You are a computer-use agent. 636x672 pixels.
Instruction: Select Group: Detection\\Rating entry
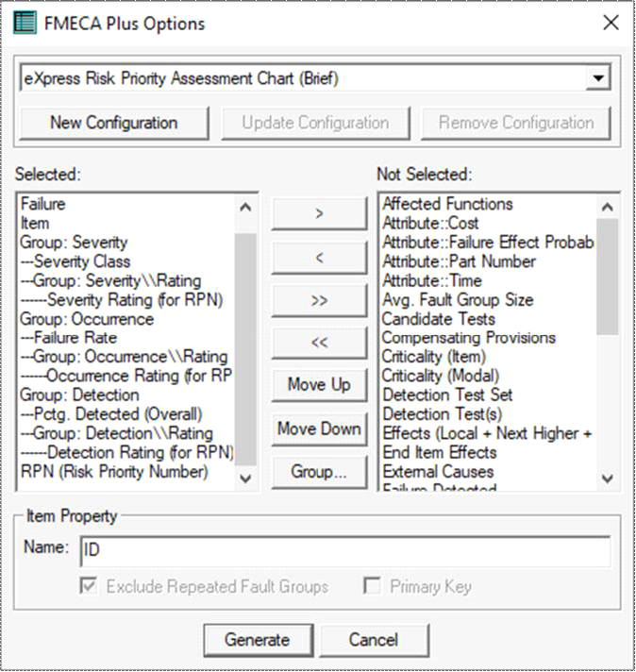click(x=117, y=433)
